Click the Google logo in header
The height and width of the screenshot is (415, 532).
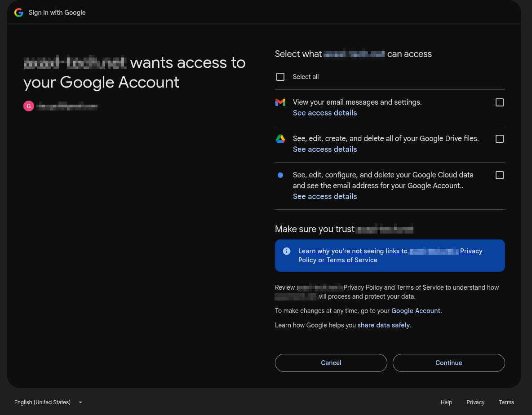coord(19,13)
